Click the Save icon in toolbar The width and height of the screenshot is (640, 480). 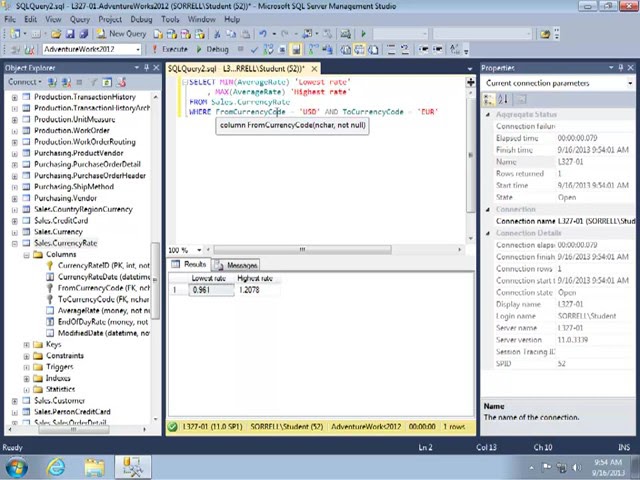[x=70, y=34]
